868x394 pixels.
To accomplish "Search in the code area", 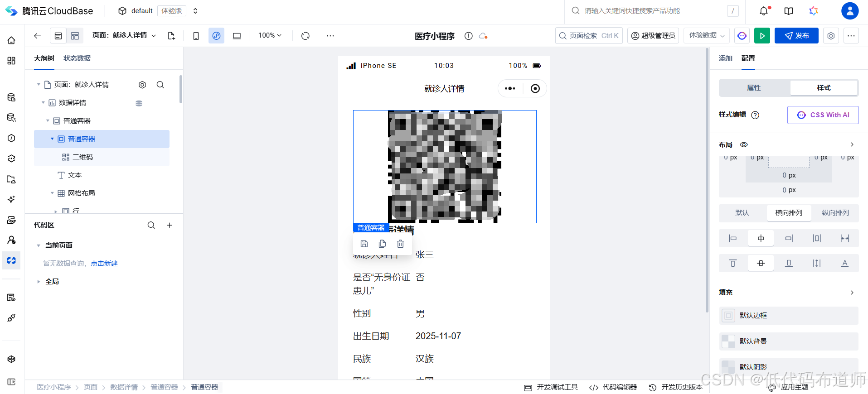I will tap(151, 225).
